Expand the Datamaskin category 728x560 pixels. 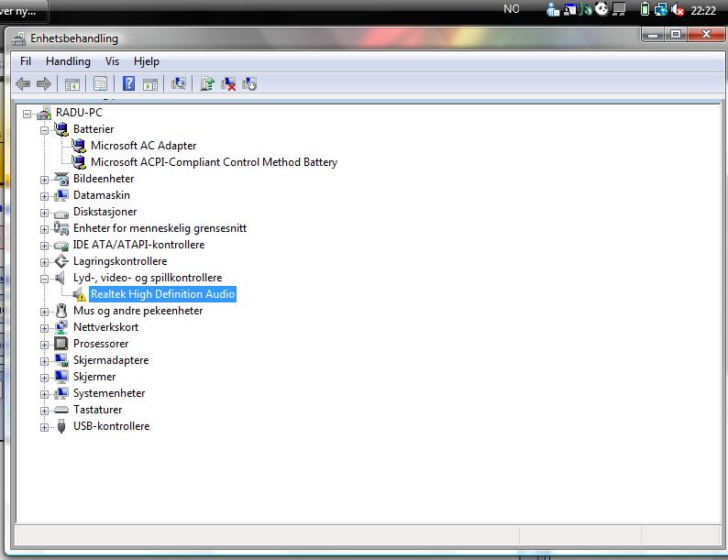44,196
